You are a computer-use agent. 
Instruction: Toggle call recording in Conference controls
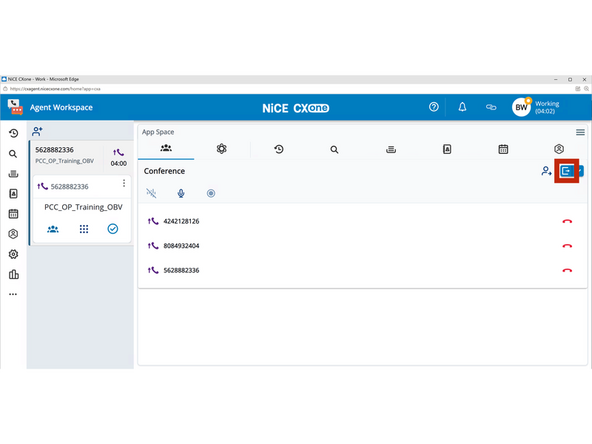pos(211,193)
